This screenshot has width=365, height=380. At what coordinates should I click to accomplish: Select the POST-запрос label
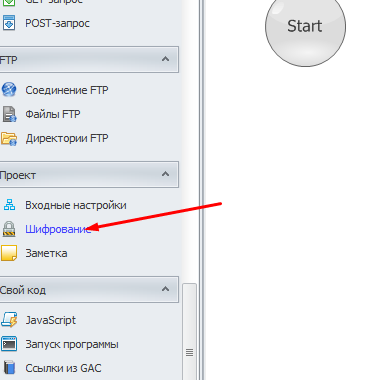[x=57, y=23]
